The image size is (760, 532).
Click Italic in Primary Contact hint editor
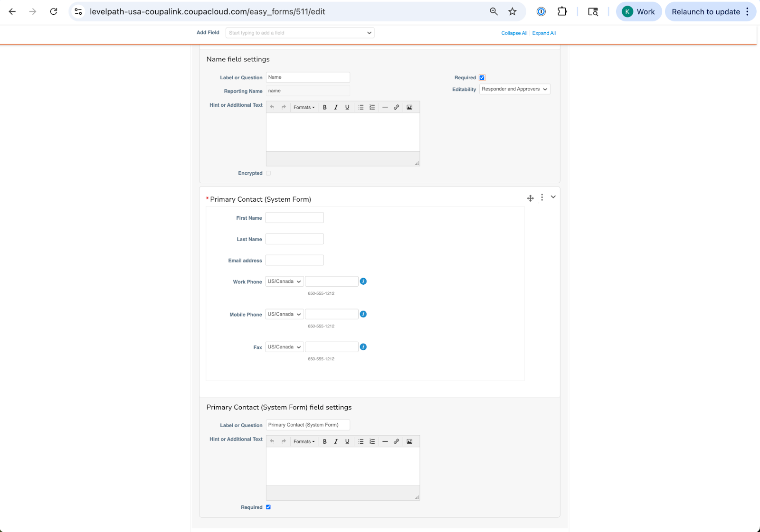336,441
